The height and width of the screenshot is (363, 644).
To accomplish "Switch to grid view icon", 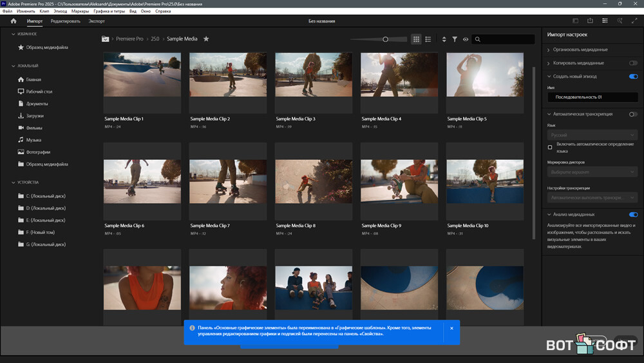I will coord(416,39).
